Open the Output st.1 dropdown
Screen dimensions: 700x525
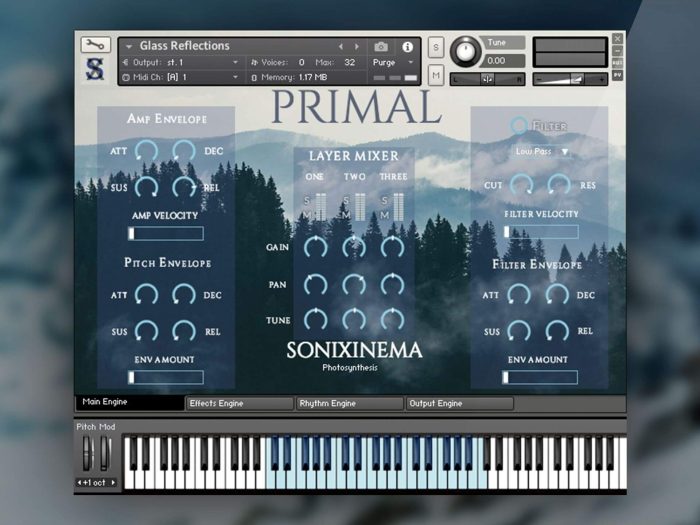pyautogui.click(x=181, y=62)
